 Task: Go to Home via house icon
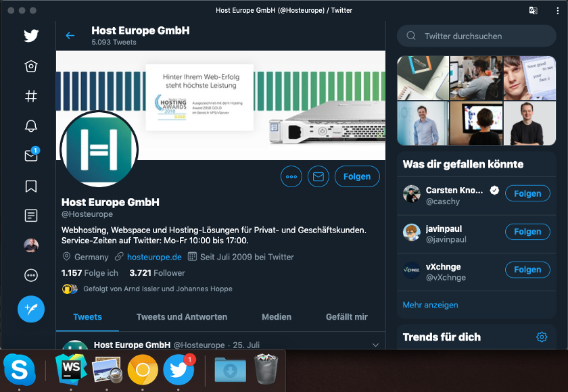click(31, 66)
